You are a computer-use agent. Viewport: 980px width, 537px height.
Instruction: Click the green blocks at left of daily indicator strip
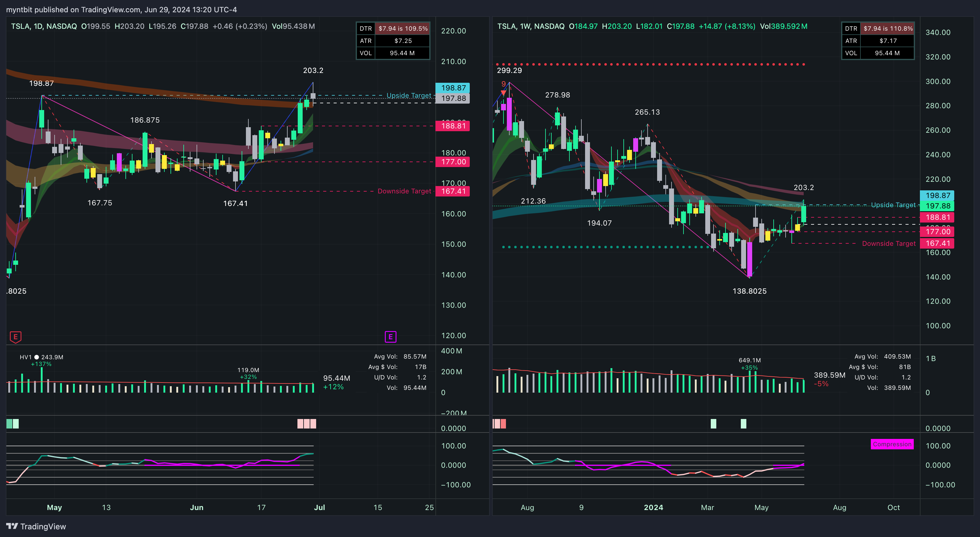click(x=13, y=424)
